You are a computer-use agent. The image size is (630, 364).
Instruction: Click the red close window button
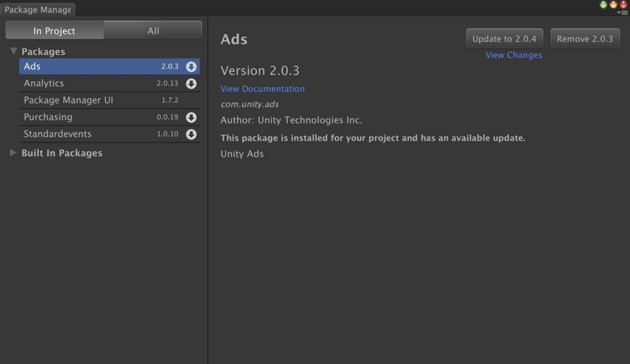[x=624, y=4]
